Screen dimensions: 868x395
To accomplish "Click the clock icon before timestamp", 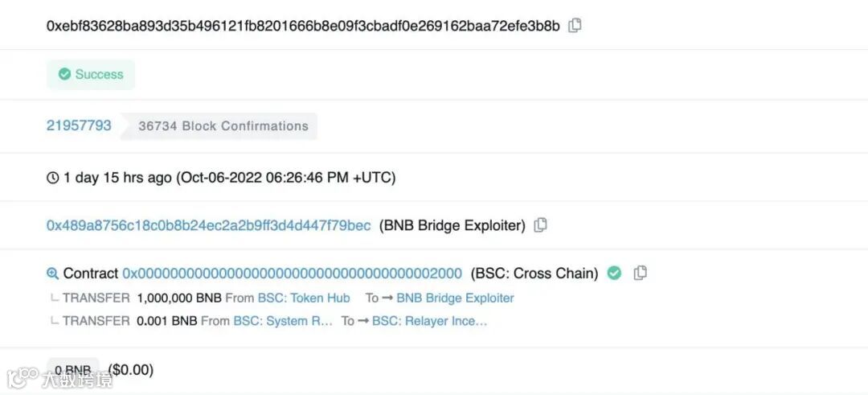I will pos(53,178).
